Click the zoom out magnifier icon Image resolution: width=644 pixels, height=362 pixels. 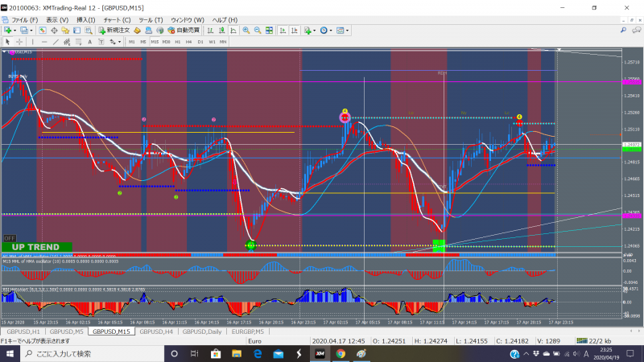258,31
